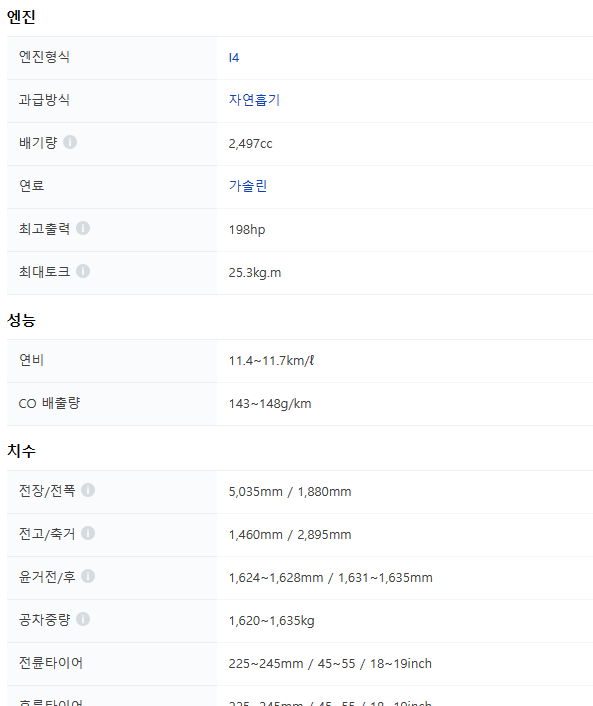Click the 치수 section heading
The width and height of the screenshot is (593, 706).
(x=21, y=451)
